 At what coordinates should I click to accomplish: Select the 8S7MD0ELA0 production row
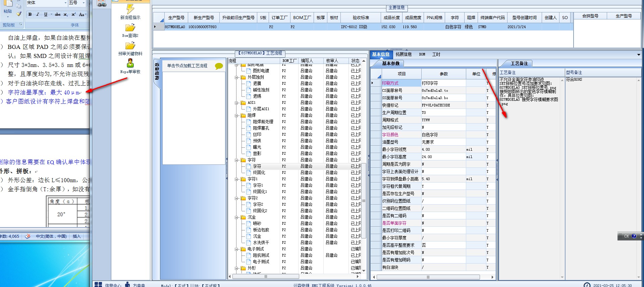point(363,27)
